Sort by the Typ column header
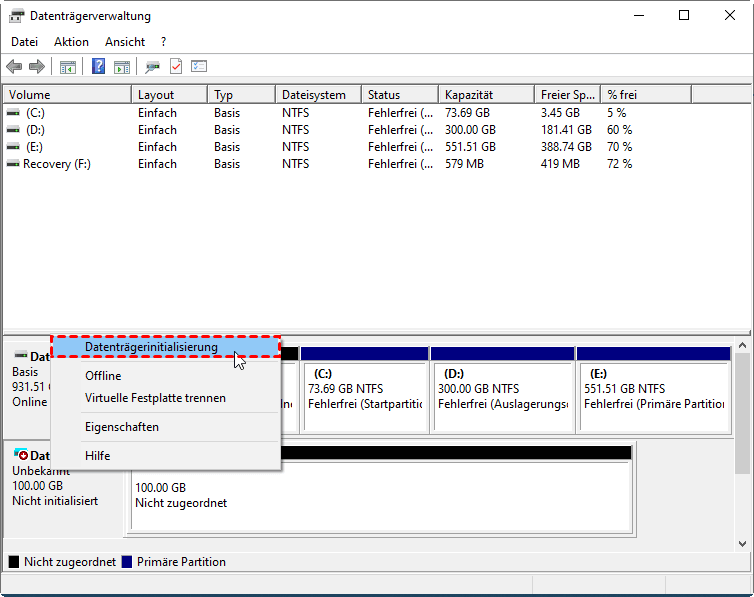Screen dimensions: 754x597 click(242, 95)
